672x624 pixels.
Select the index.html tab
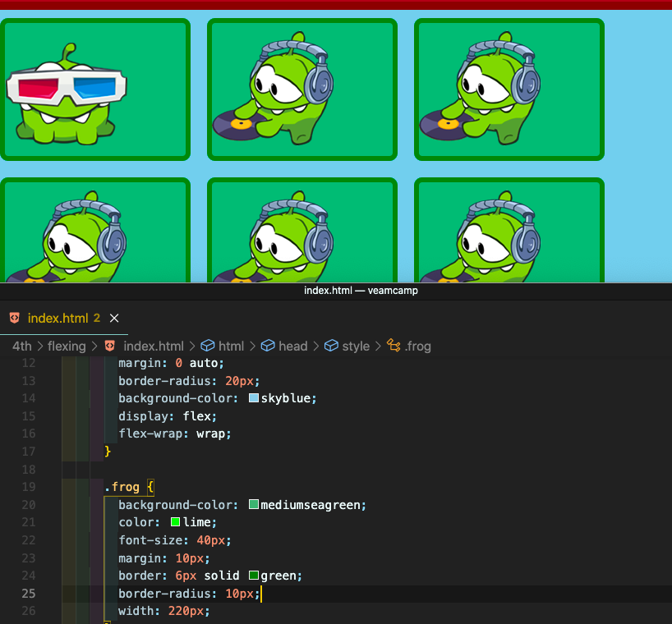click(64, 319)
